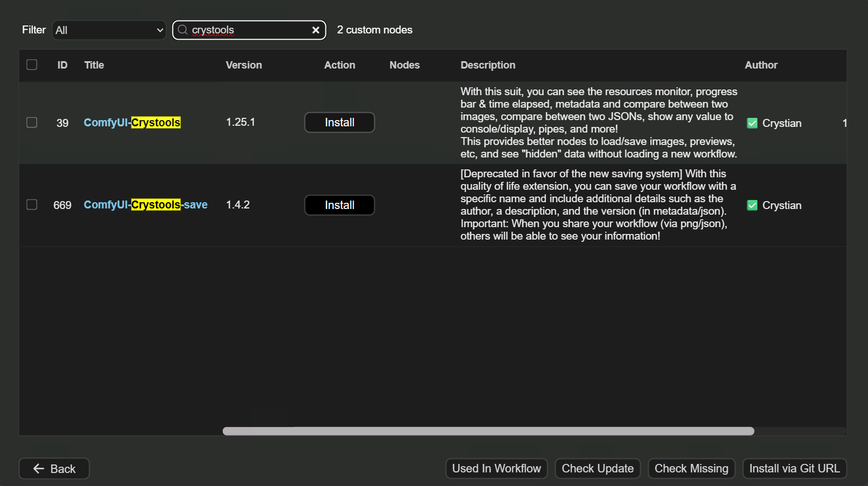Install ComfyUI-Crystools version 1.25.1
868x486 pixels.
(x=339, y=122)
